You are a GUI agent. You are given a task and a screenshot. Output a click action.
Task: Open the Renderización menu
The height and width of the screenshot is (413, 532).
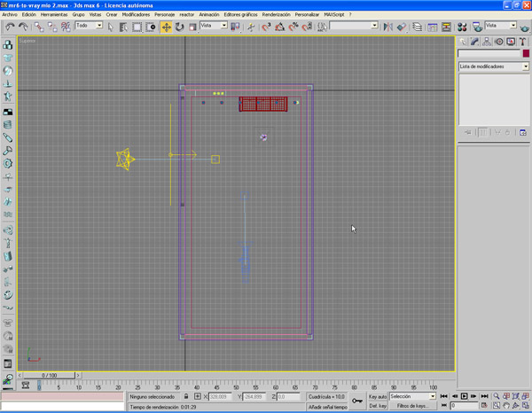(x=276, y=14)
